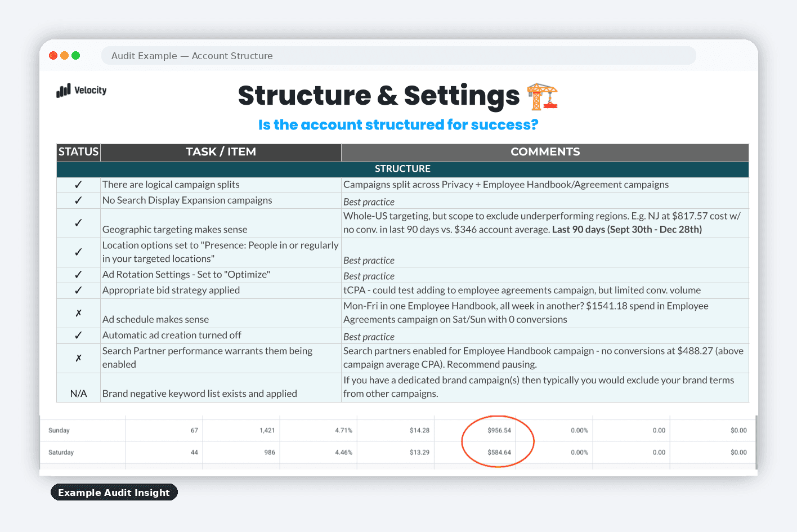Click Sunday's value 67
Image resolution: width=797 pixels, height=532 pixels.
(194, 431)
